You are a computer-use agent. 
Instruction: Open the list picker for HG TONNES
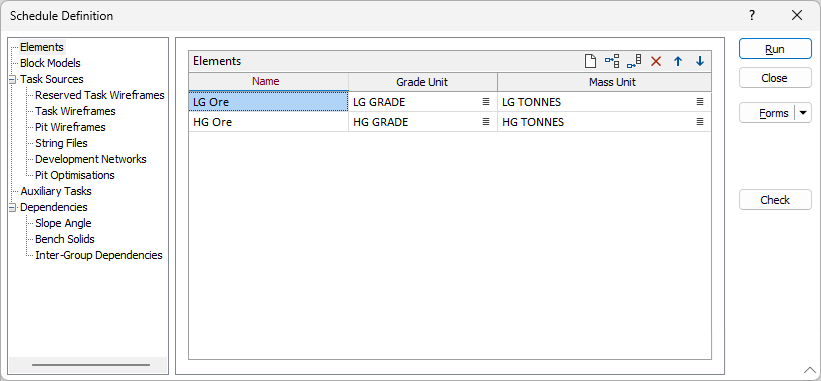tap(700, 122)
